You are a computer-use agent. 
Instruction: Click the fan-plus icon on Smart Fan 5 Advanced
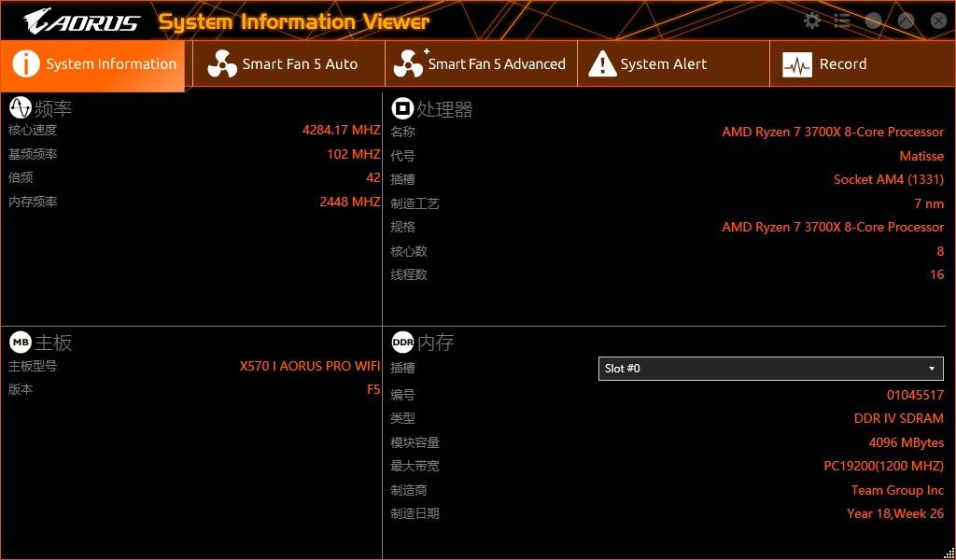409,63
